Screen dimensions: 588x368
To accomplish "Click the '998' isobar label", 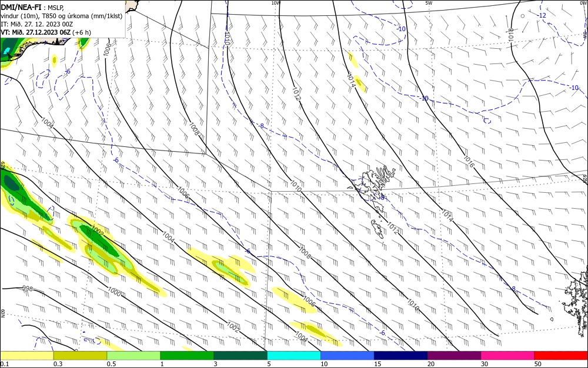I will click(x=28, y=289).
